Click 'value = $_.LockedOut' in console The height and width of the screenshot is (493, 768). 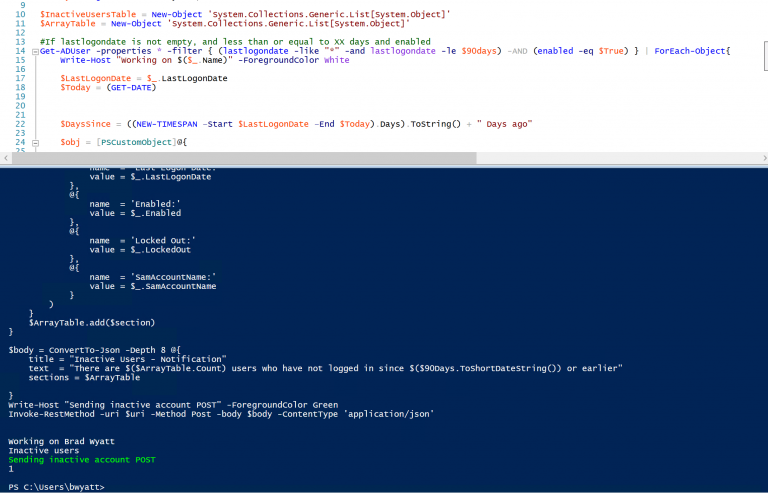[140, 250]
